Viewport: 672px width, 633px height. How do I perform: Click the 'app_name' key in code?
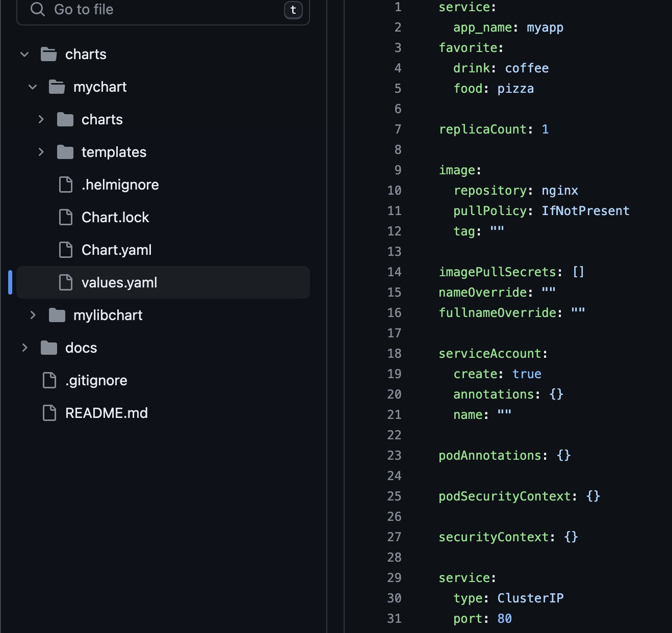click(x=482, y=28)
